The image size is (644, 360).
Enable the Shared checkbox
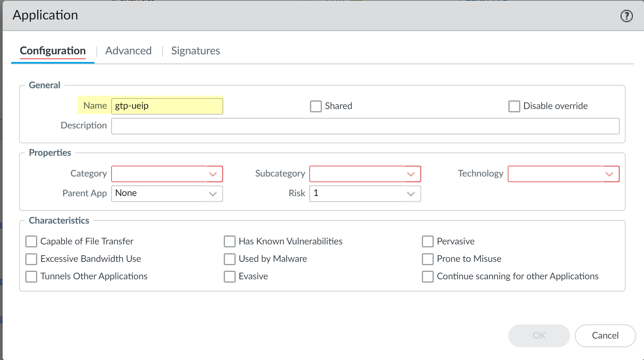coord(316,106)
